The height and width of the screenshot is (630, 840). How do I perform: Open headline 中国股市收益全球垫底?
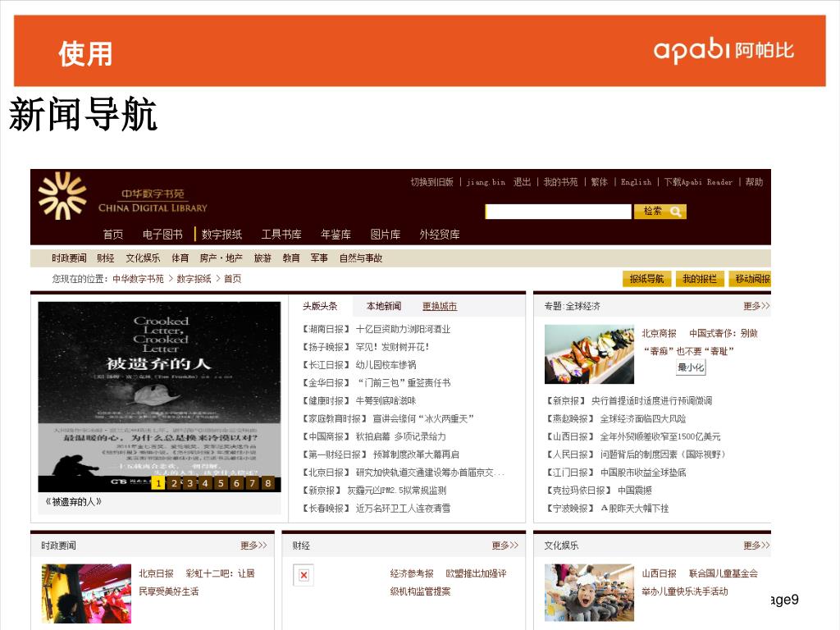[x=643, y=472]
